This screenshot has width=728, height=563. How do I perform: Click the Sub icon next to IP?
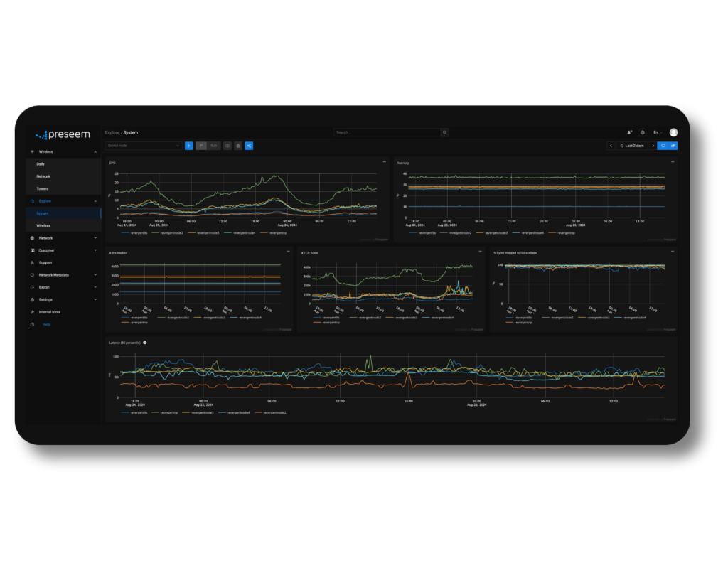213,146
